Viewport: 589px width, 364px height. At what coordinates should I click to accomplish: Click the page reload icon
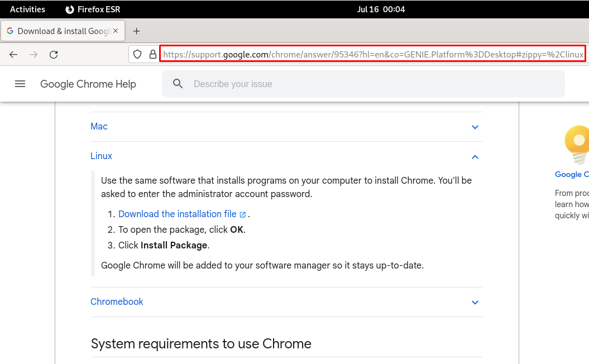pos(54,54)
